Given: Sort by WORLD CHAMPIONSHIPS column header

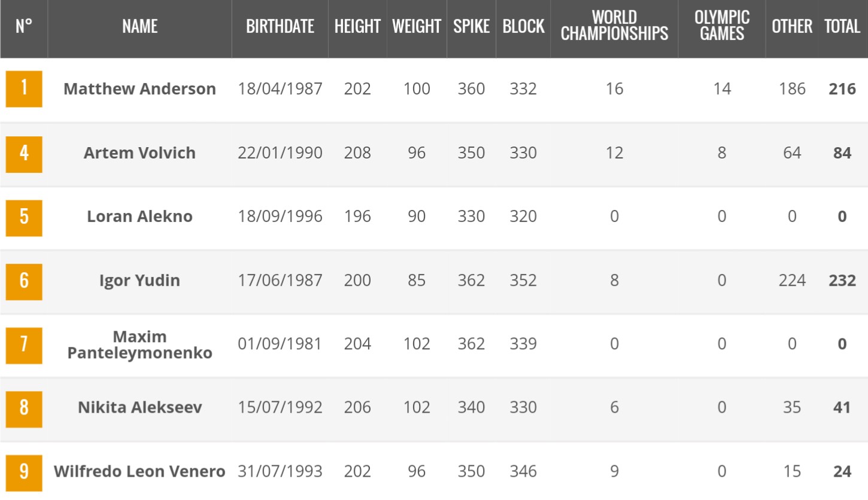Looking at the screenshot, I should pyautogui.click(x=614, y=26).
